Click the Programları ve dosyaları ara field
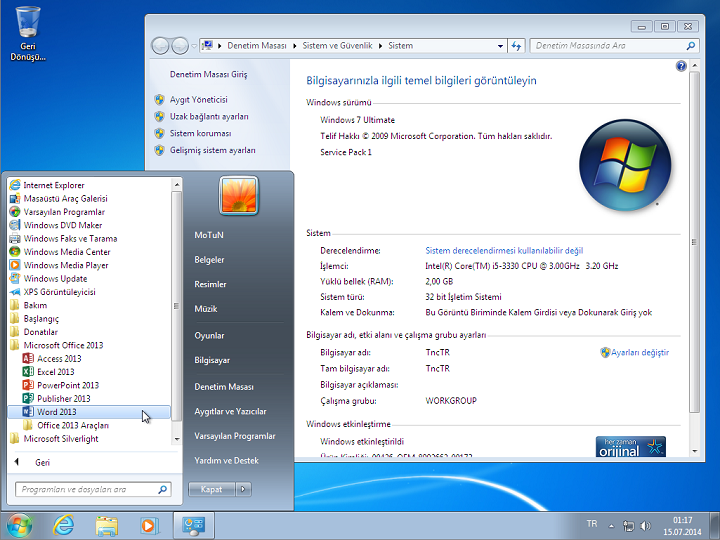 93,489
